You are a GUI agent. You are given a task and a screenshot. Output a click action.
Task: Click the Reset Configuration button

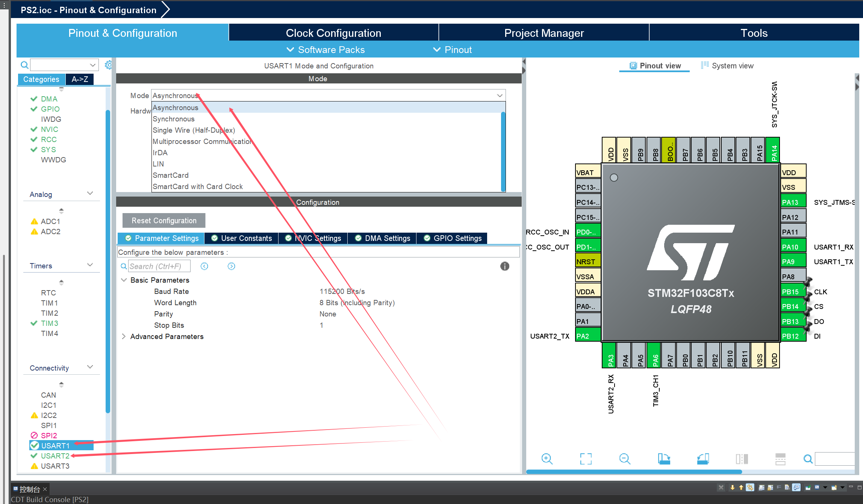coord(164,221)
